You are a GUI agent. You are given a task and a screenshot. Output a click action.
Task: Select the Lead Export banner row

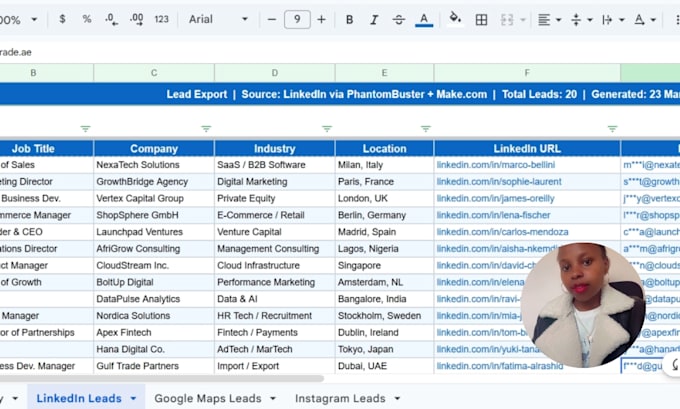click(x=340, y=95)
